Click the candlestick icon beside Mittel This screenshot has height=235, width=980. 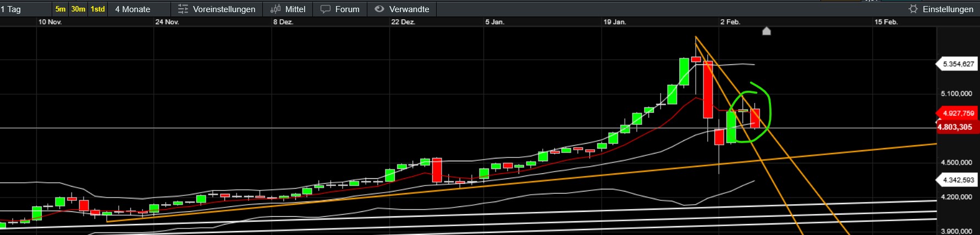276,9
